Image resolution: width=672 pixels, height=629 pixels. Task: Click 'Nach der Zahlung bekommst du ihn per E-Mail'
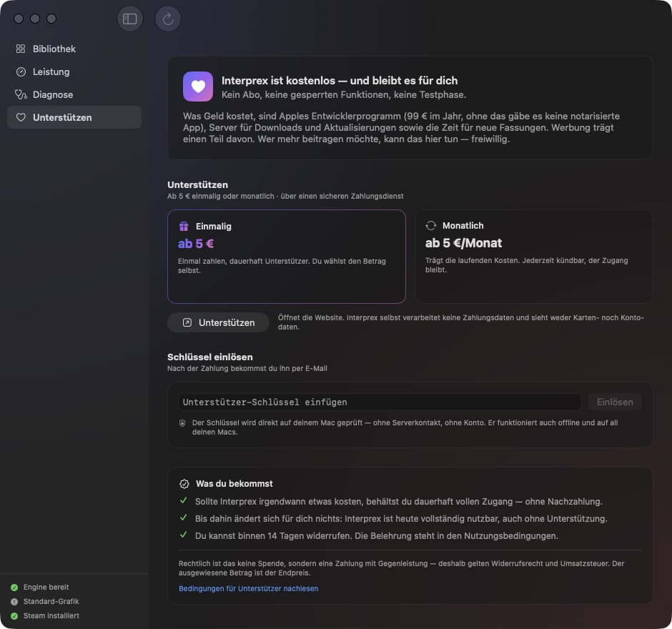pyautogui.click(x=247, y=369)
